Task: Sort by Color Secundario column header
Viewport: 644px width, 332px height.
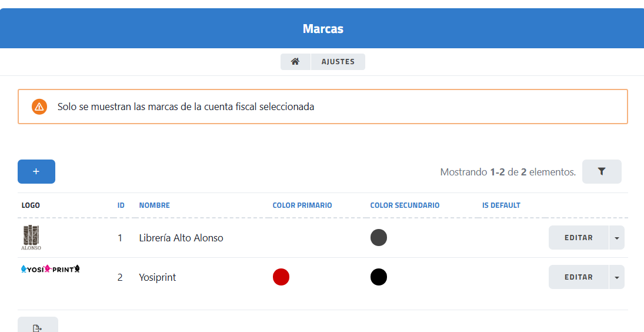Action: coord(405,205)
